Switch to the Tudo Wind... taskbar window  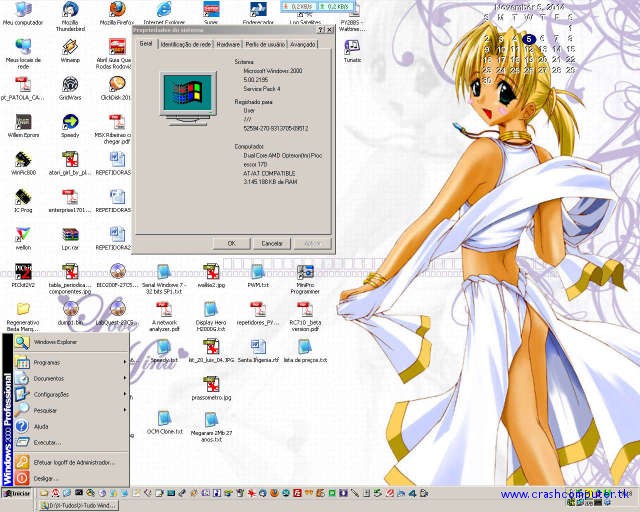coord(78,505)
